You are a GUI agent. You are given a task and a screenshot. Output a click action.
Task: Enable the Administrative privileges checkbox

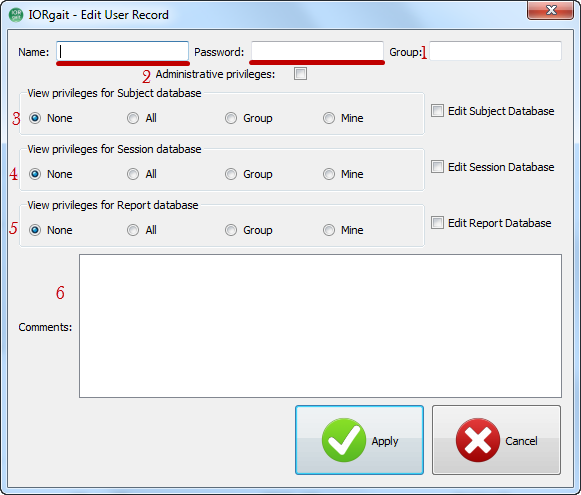[x=300, y=74]
